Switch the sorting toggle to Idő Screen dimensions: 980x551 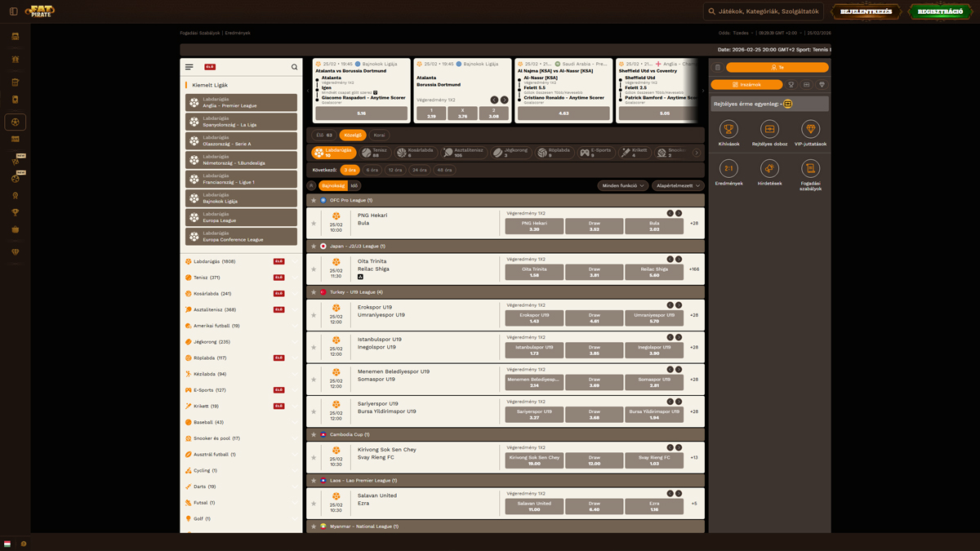[354, 185]
